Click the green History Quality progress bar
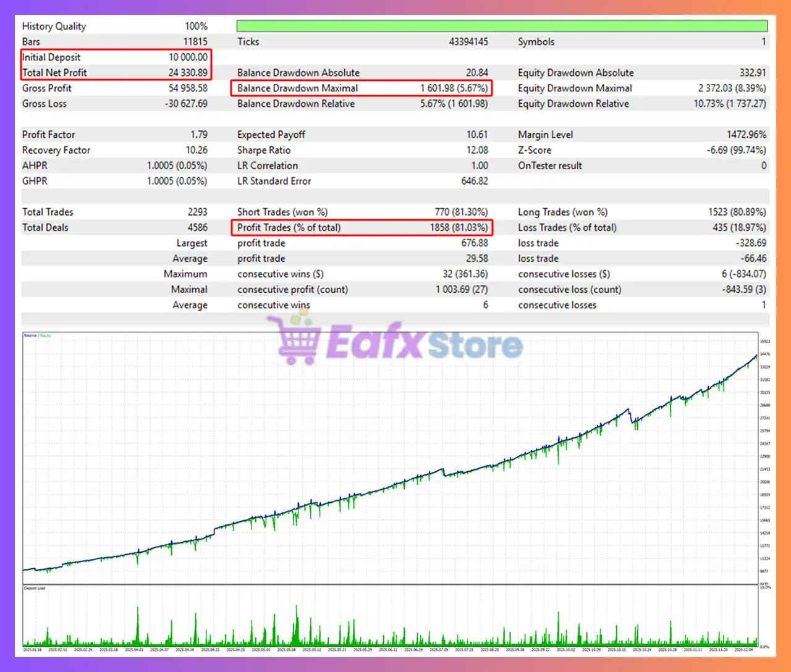Image resolution: width=791 pixels, height=672 pixels. coord(501,26)
